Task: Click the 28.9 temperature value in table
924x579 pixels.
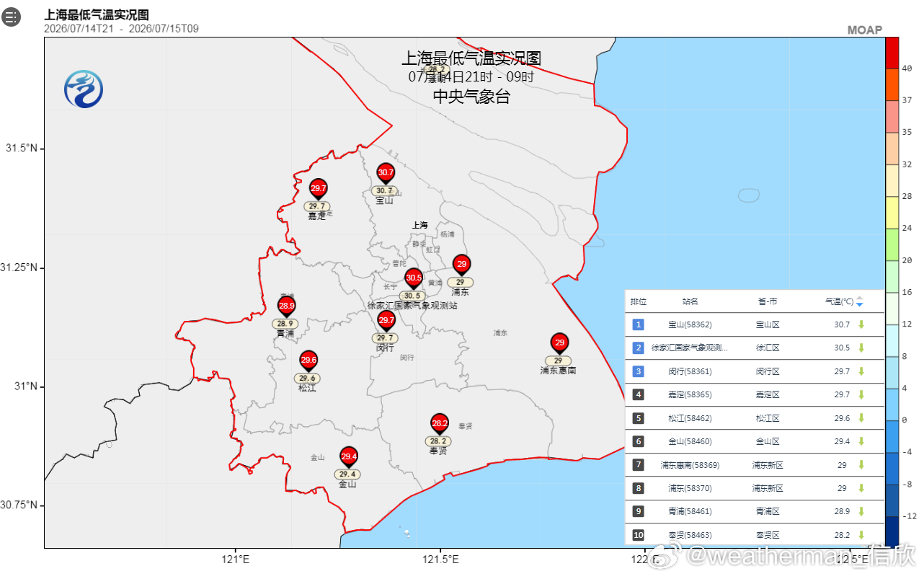Action: tap(842, 511)
